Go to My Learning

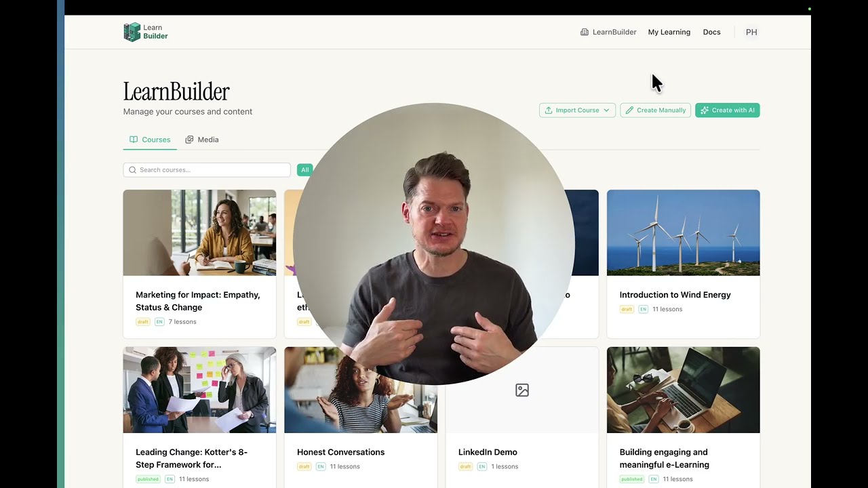[x=669, y=32]
